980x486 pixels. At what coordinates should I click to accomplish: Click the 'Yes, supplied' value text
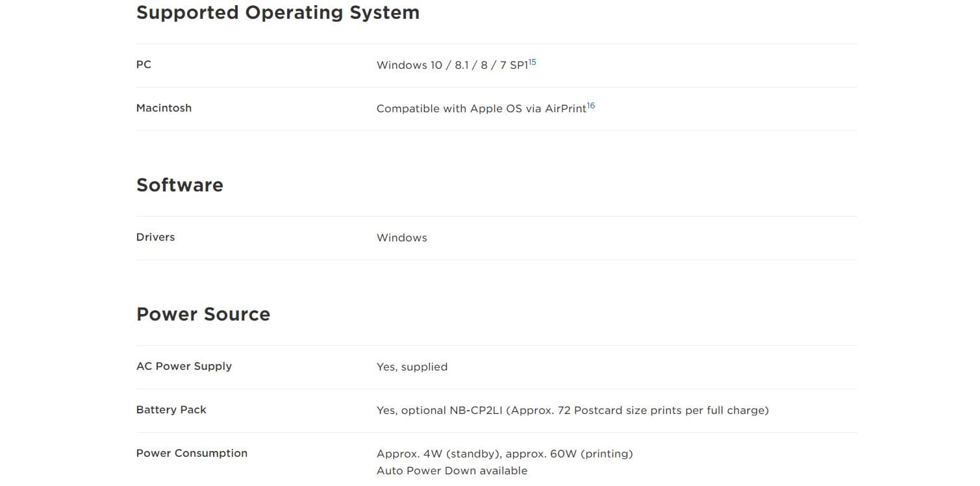point(412,367)
